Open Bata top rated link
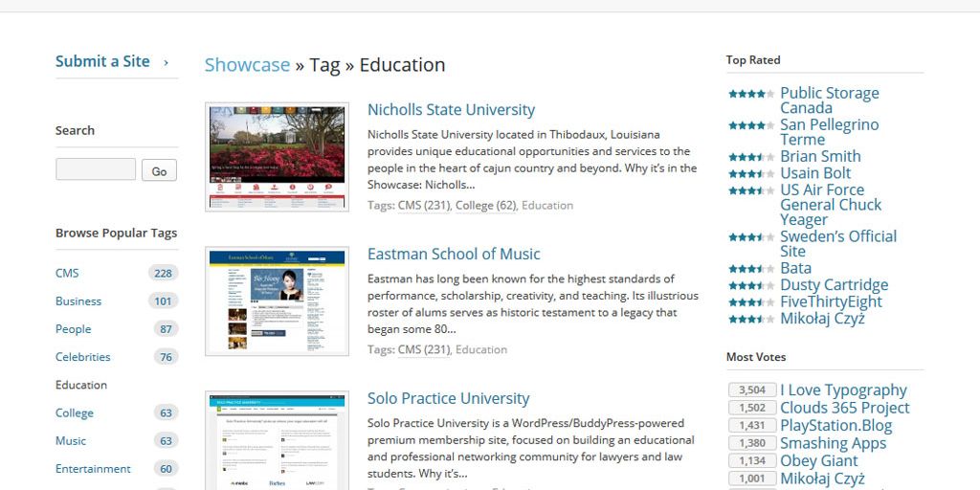The image size is (980, 490). 795,268
